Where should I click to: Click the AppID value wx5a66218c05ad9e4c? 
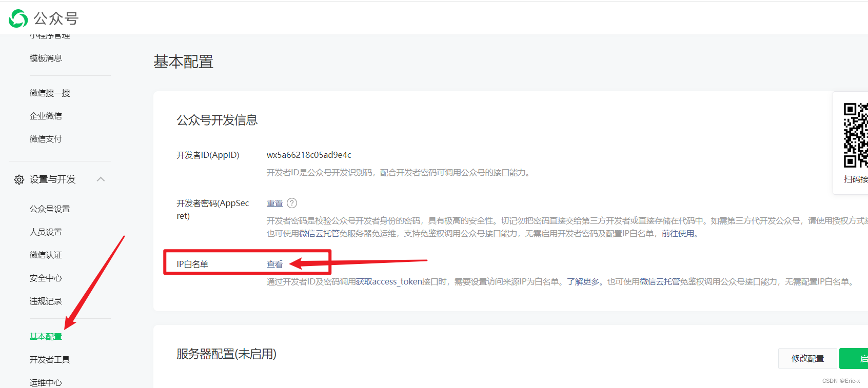[x=309, y=155]
